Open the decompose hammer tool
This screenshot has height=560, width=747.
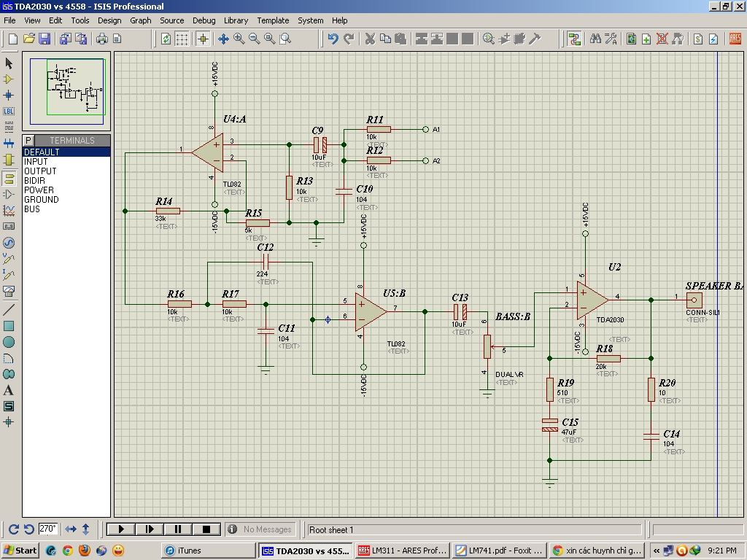pos(535,39)
